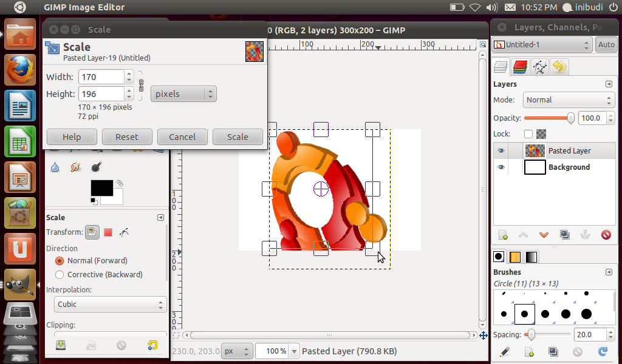Screen dimensions: 622x364
Task: Adjust the brush Spacing slider
Action: pos(547,335)
